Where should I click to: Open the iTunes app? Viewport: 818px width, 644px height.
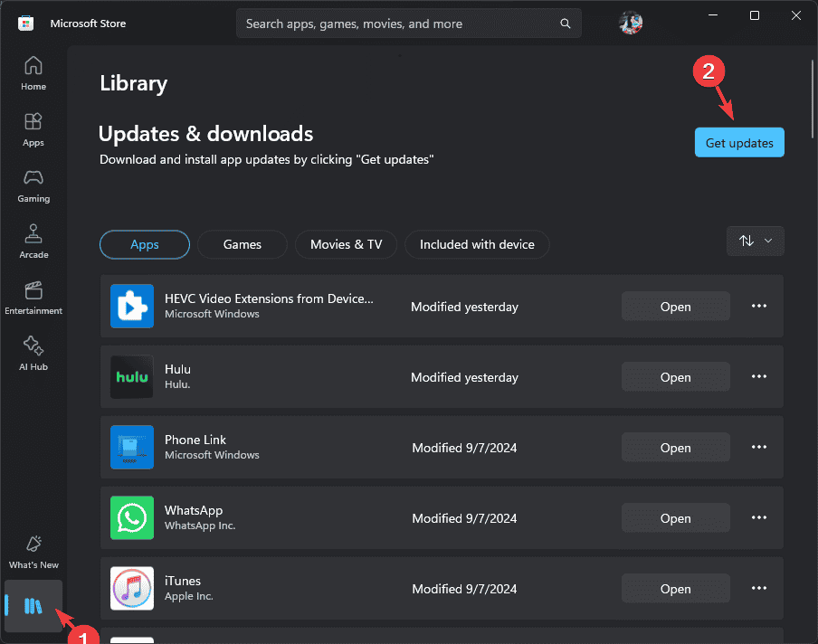676,589
